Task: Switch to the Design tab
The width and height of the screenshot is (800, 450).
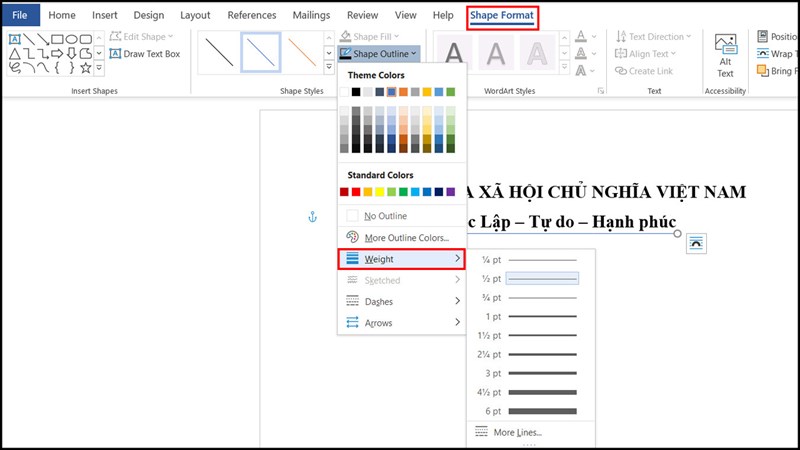Action: [148, 15]
